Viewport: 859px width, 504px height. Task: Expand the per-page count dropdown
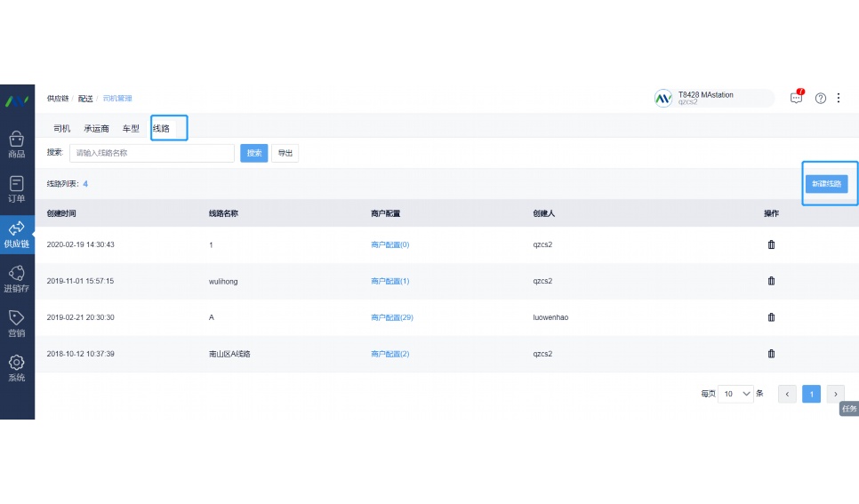(736, 394)
